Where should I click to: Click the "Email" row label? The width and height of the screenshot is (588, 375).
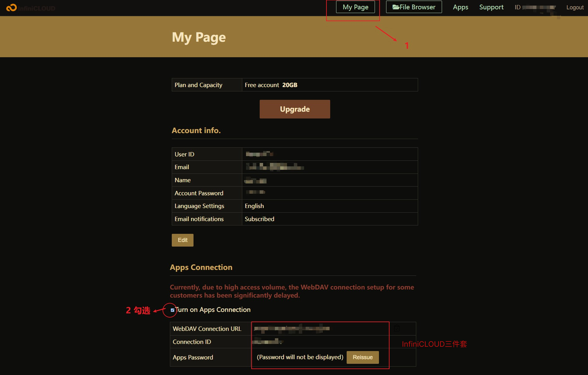182,167
